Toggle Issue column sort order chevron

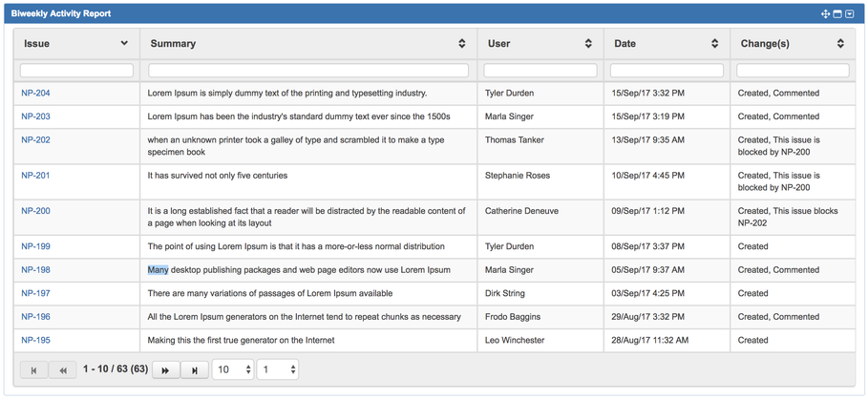click(x=124, y=43)
